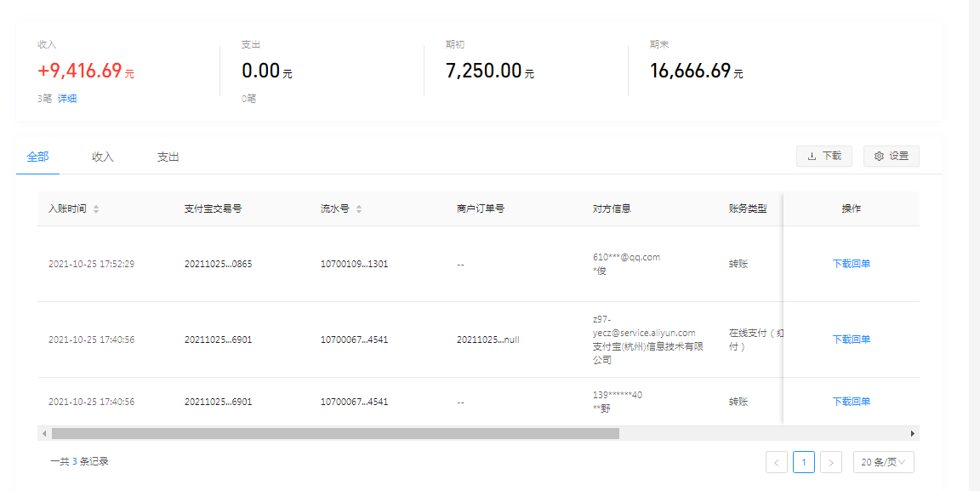Image resolution: width=980 pixels, height=491 pixels.
Task: Download receipt for 17:52:29 transaction
Action: (x=851, y=264)
